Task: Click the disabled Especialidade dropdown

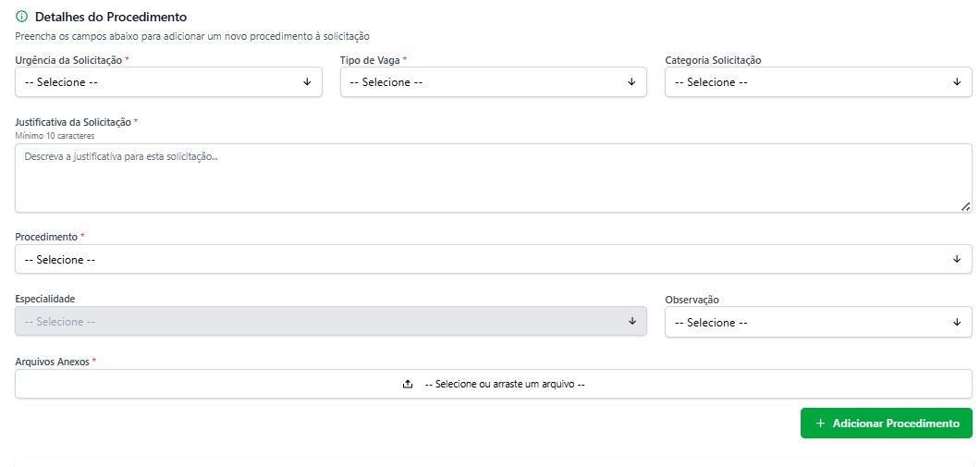Action: [x=331, y=321]
